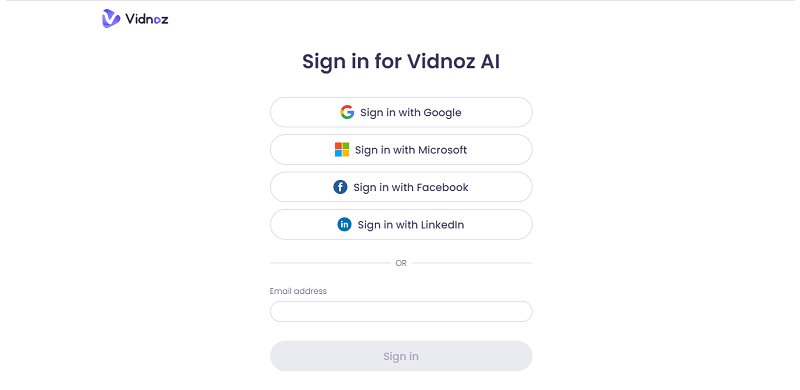Click the OR divider text
The height and width of the screenshot is (390, 800).
point(401,263)
